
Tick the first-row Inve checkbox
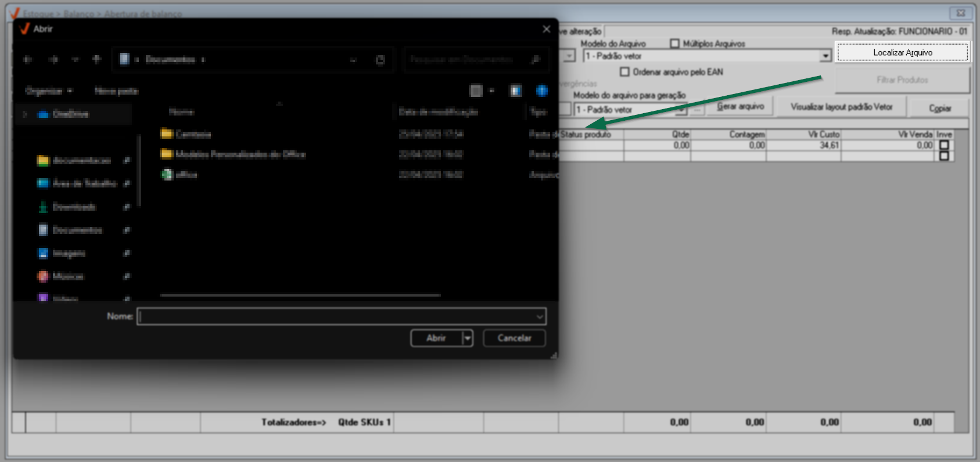[x=944, y=145]
